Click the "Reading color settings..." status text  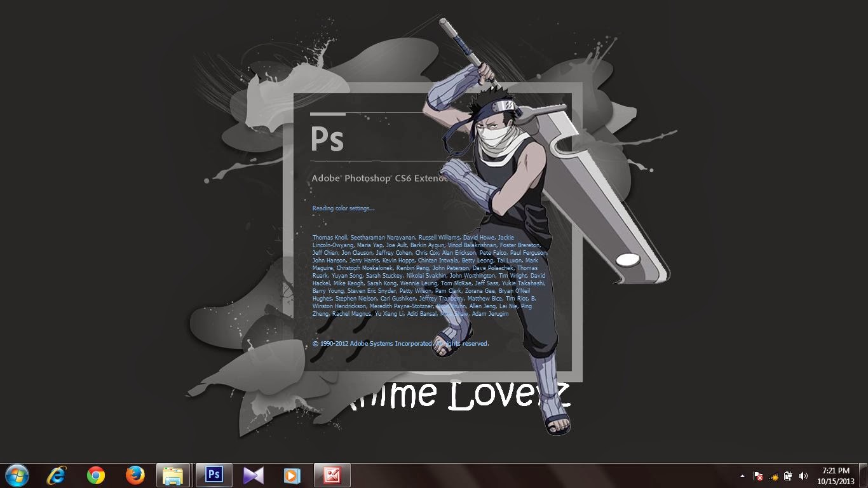[343, 208]
